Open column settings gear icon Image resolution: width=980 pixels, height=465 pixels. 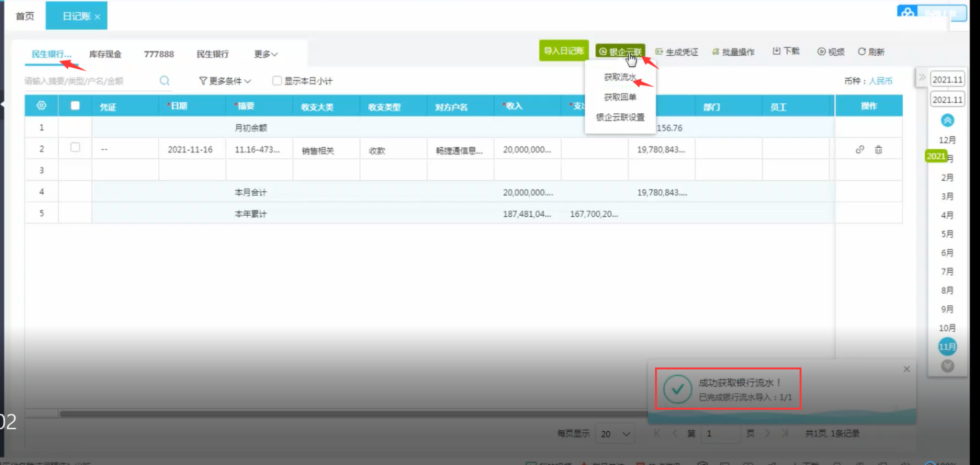[41, 106]
